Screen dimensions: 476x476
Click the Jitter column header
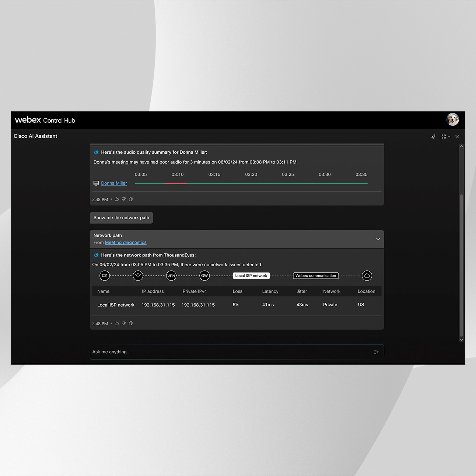coord(302,291)
